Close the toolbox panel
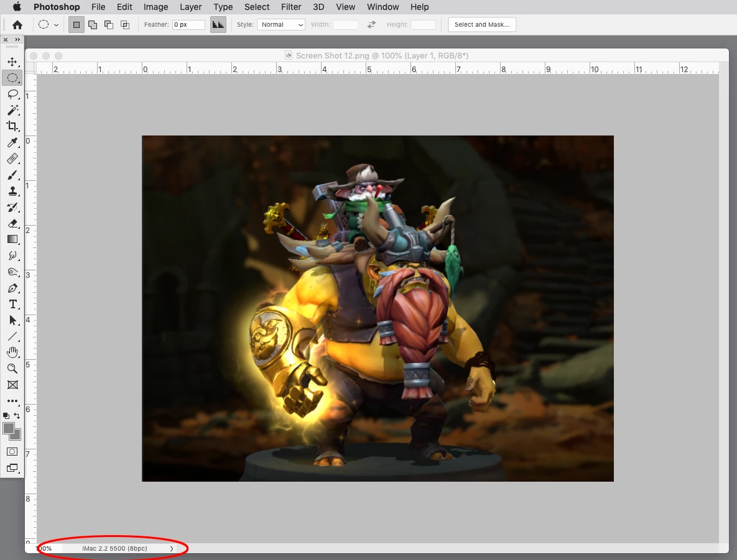Screen dimensions: 737x560 pos(6,39)
